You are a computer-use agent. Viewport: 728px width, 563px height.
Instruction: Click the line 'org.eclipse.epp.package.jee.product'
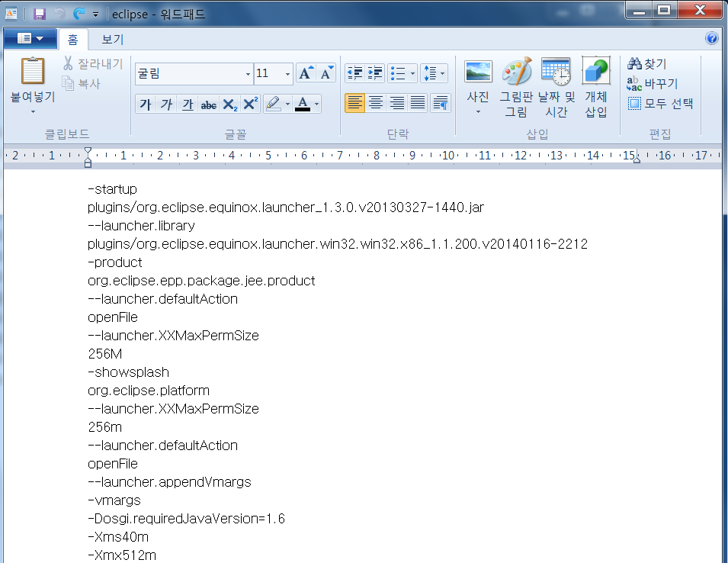201,281
